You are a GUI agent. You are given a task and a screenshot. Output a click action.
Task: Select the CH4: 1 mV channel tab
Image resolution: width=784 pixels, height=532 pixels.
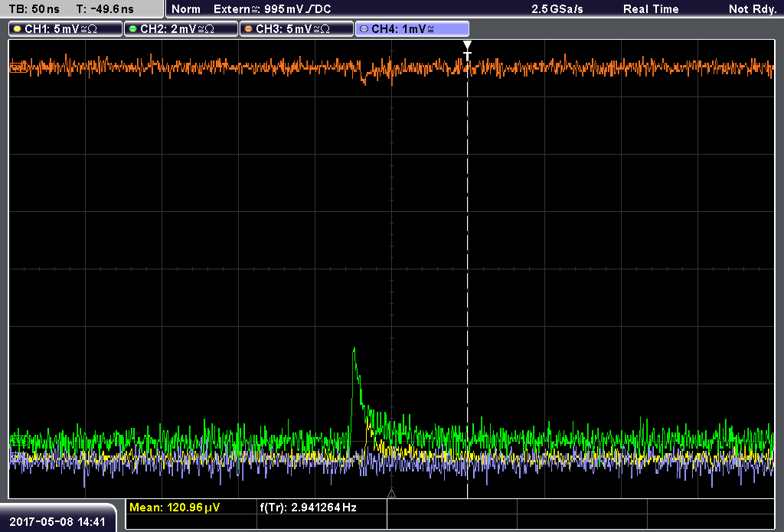coord(412,29)
